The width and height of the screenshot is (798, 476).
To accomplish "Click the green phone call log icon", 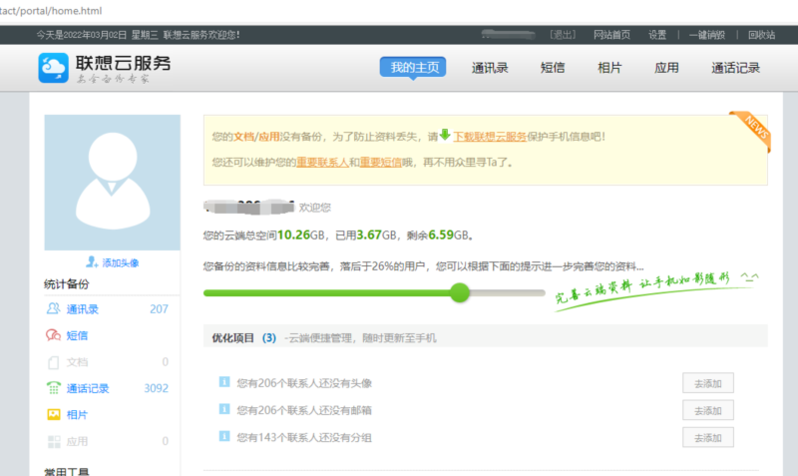I will tap(54, 388).
